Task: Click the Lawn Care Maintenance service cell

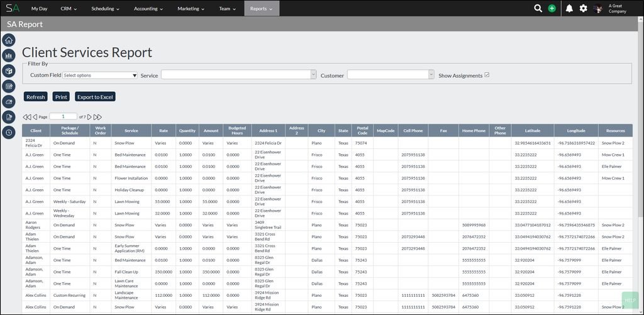Action: point(131,284)
